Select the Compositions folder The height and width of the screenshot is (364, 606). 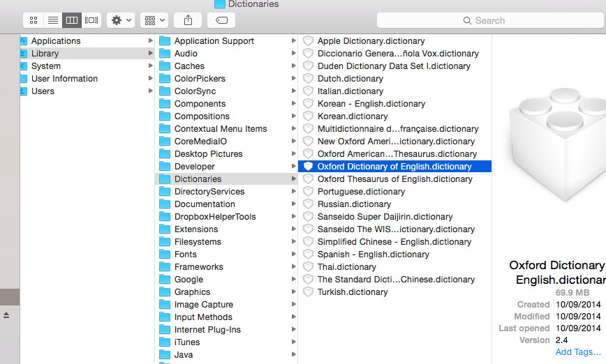pos(226,116)
